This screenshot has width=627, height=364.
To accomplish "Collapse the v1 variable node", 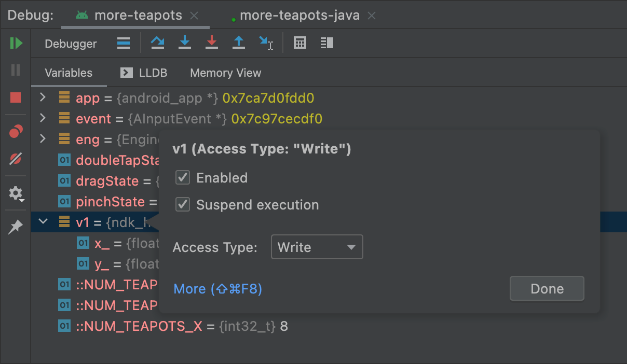I will click(43, 222).
